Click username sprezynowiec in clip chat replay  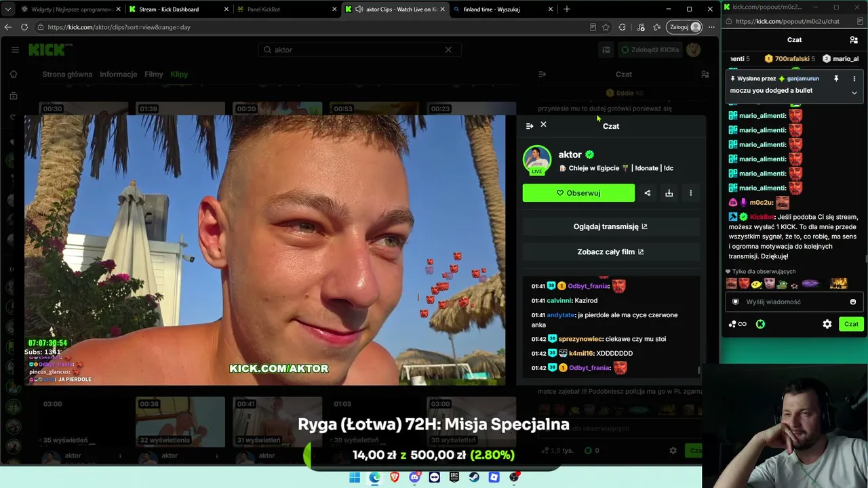pyautogui.click(x=580, y=339)
